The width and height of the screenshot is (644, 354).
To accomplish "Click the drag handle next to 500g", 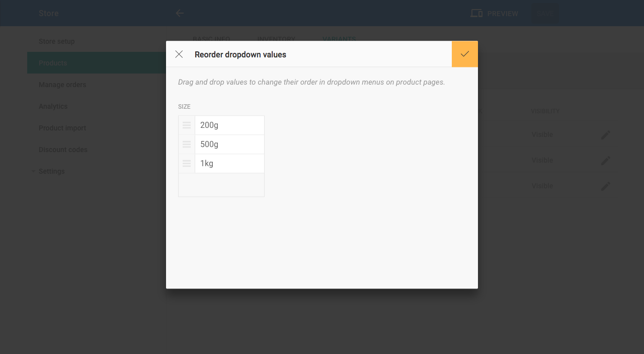I will tap(187, 145).
